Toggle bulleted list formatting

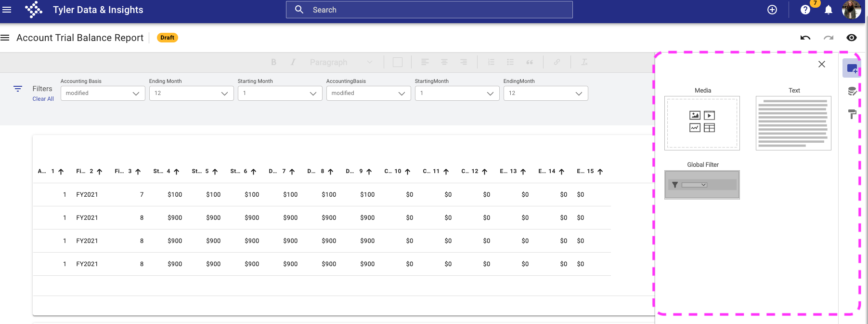pyautogui.click(x=510, y=62)
